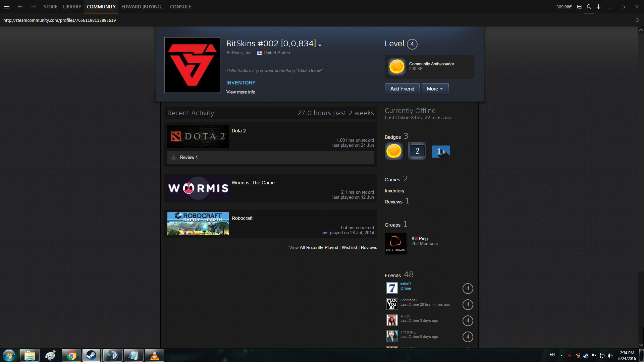Switch to the STORE tab

[x=50, y=7]
